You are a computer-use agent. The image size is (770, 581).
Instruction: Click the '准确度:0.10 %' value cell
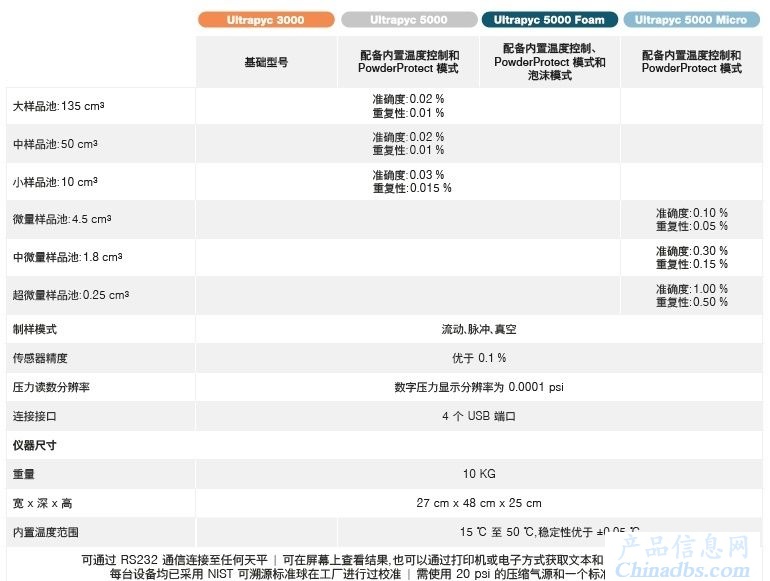(x=691, y=220)
